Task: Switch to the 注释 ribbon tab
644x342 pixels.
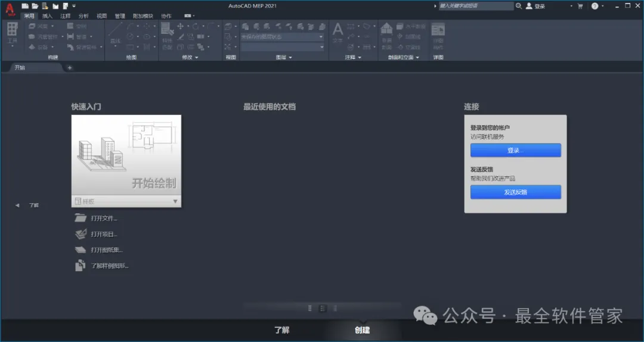Action: (66, 16)
